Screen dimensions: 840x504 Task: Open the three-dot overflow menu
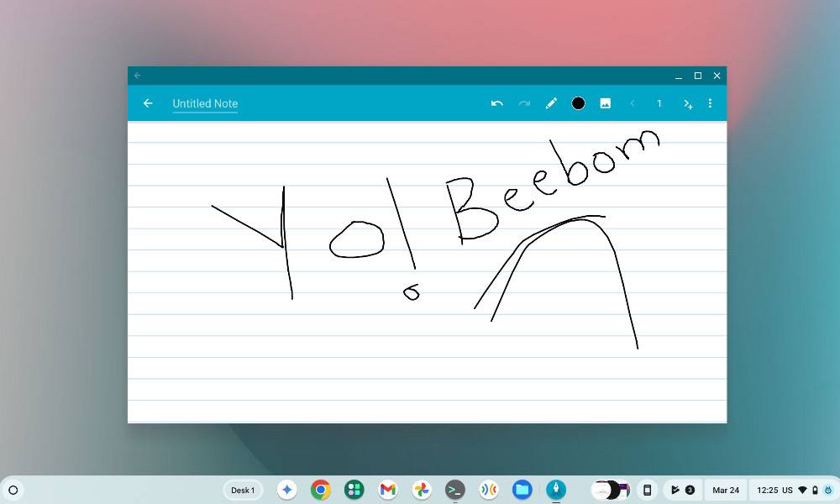tap(710, 103)
